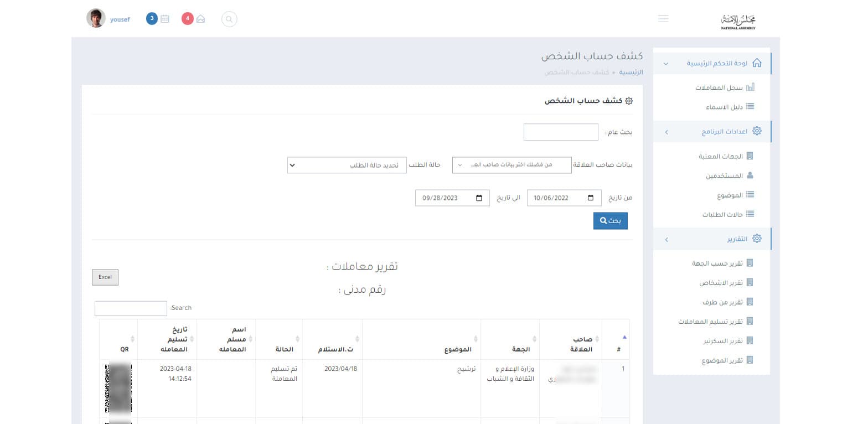The height and width of the screenshot is (424, 868).
Task: Expand the التقارير section chevron
Action: 666,239
